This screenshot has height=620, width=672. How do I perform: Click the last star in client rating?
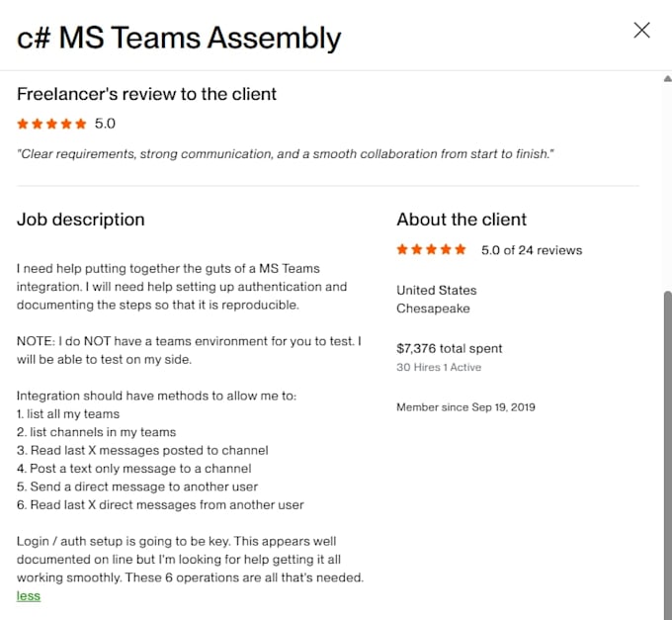(461, 249)
